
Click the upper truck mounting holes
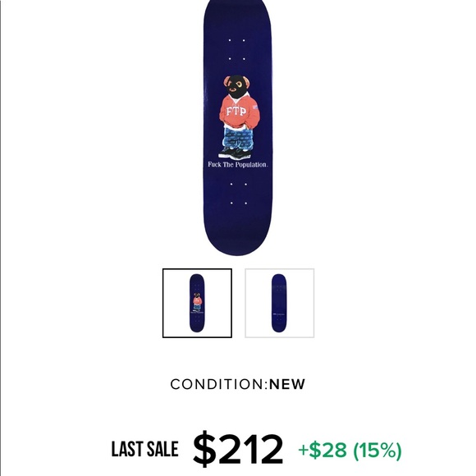pyautogui.click(x=237, y=49)
